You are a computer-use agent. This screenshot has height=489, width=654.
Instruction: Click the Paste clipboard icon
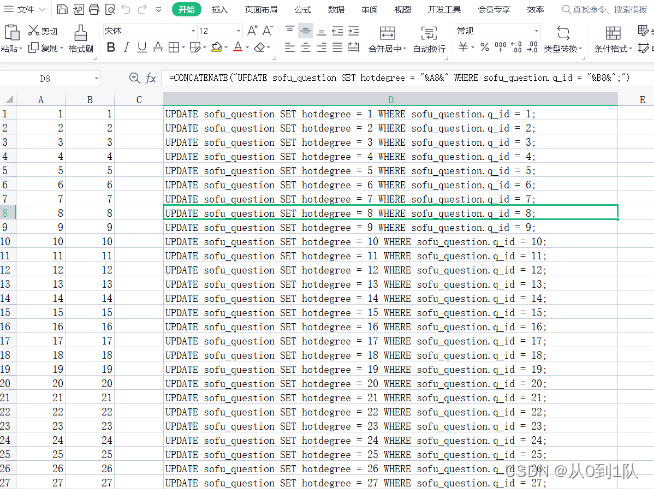coord(12,32)
